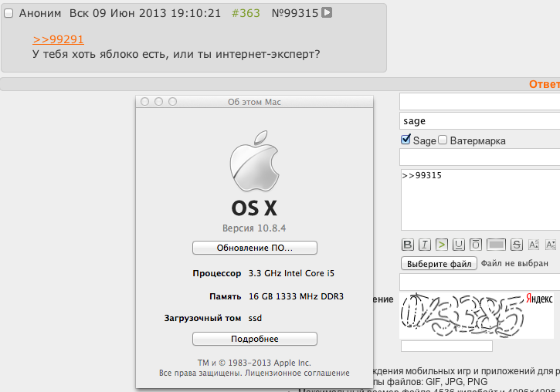This screenshot has height=392, width=560.
Task: Click the Яндекс logo on captcha
Action: point(539,299)
